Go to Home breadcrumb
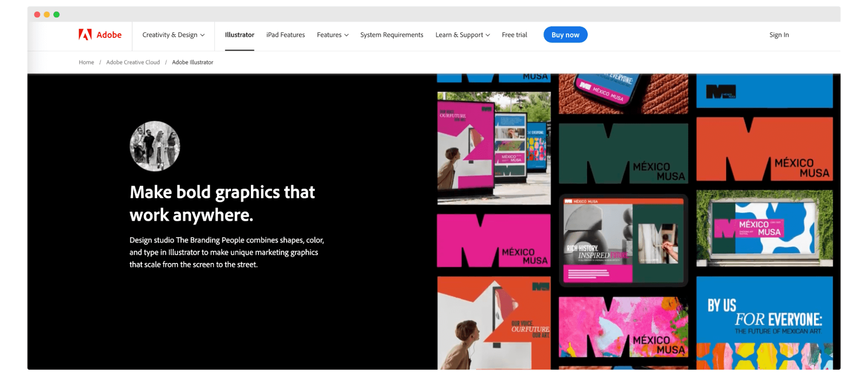Screen dimensions: 868x376 (86, 62)
